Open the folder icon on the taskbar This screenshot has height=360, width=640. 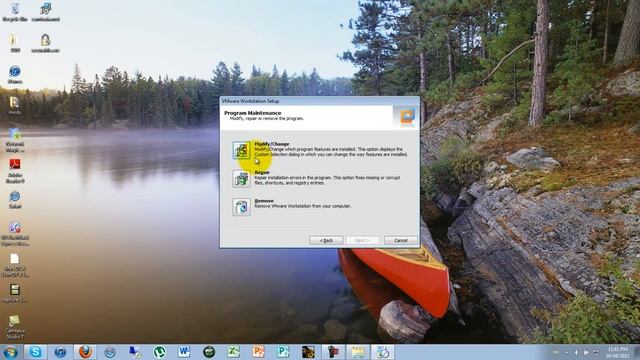358,352
